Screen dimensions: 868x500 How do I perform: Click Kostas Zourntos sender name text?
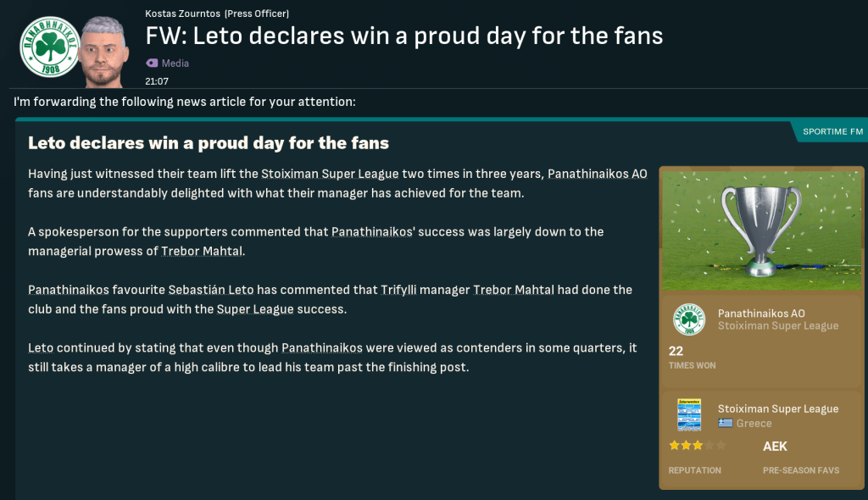tap(182, 14)
